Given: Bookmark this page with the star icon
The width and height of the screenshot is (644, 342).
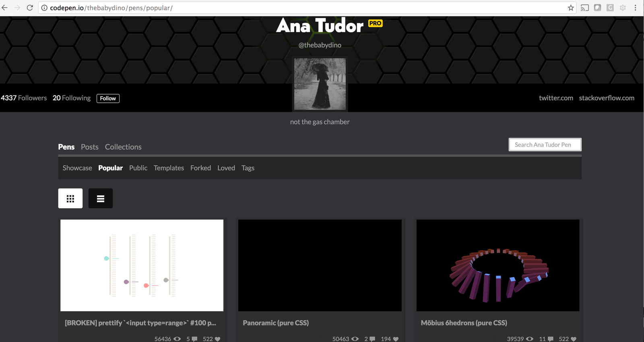Looking at the screenshot, I should (x=571, y=8).
